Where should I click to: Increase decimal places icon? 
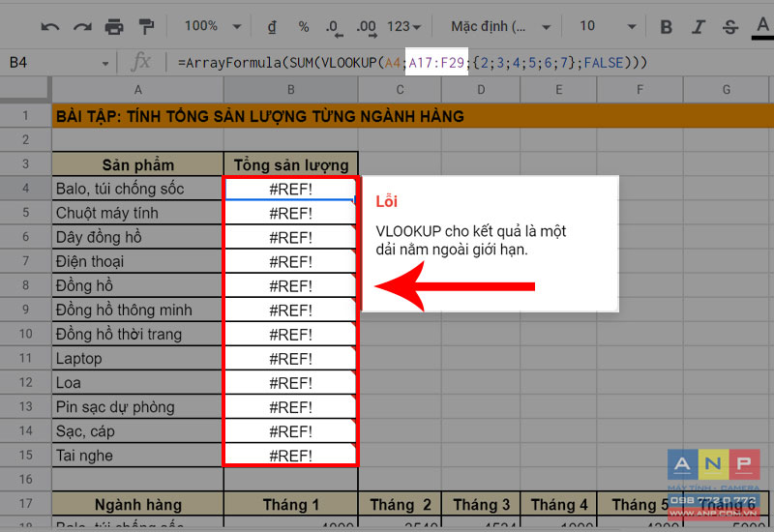367,28
